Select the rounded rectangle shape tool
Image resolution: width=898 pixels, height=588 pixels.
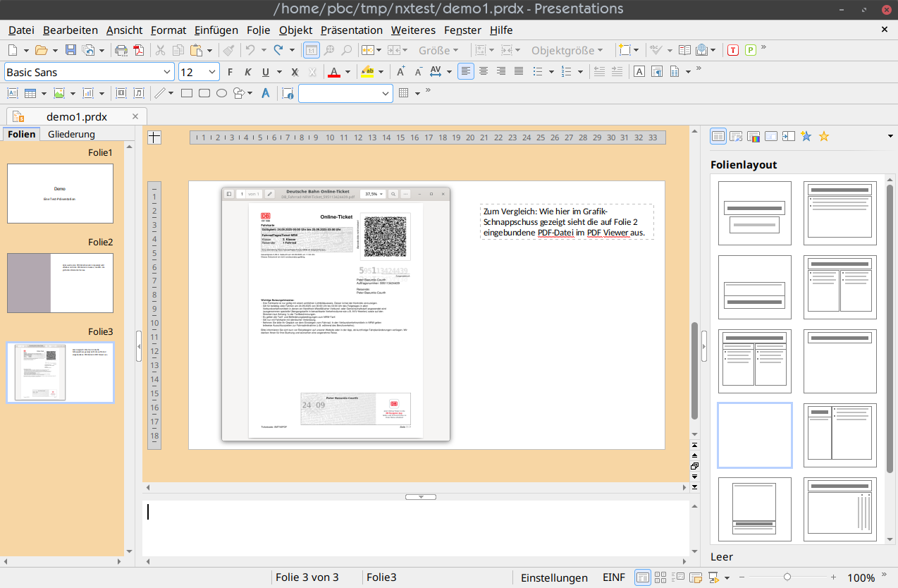[204, 93]
